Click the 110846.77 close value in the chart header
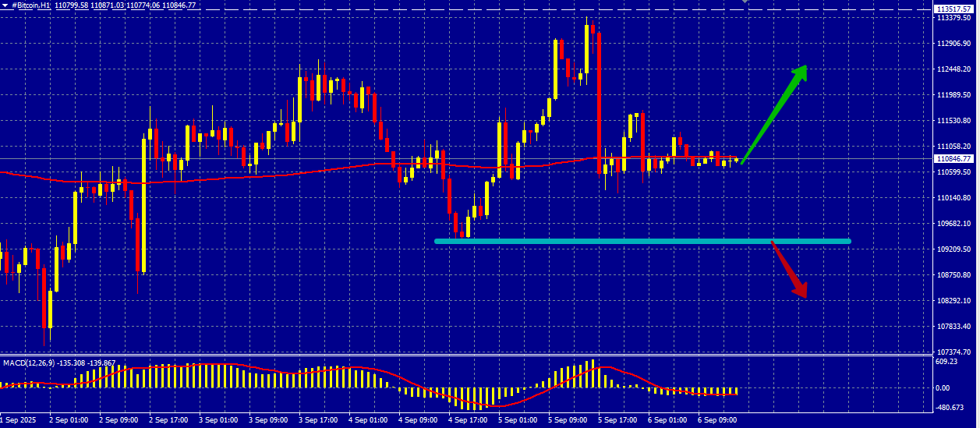Image resolution: width=980 pixels, height=428 pixels. tap(178, 5)
